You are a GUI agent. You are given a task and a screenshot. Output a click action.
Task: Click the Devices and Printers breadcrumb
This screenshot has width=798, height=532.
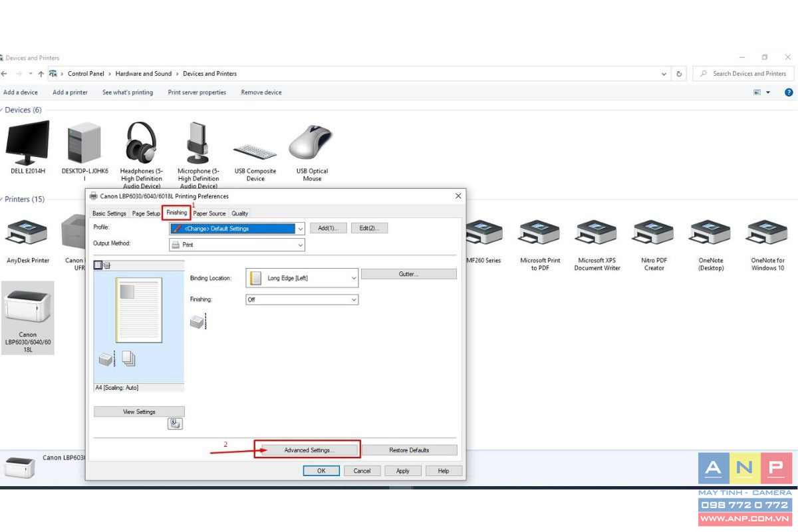click(x=209, y=74)
